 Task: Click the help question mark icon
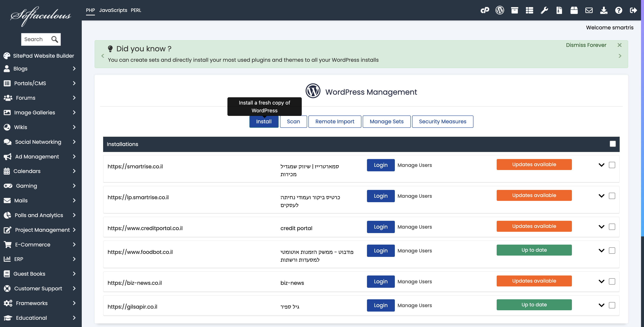pos(619,10)
